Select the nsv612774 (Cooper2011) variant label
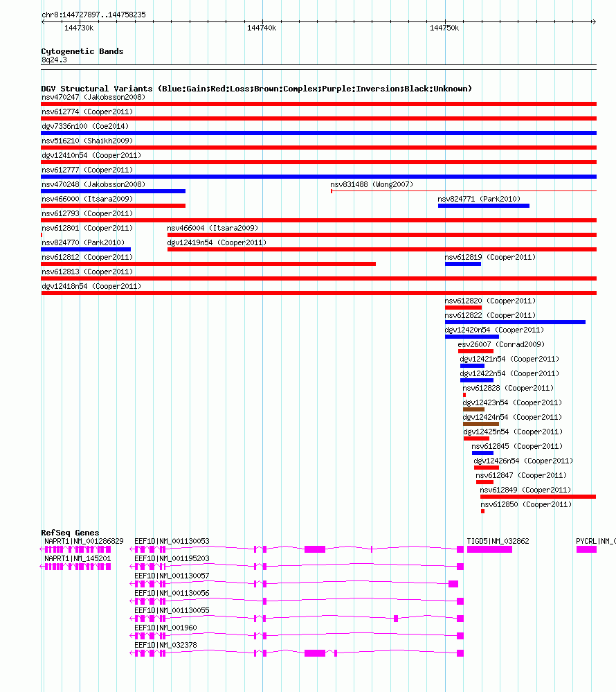The width and height of the screenshot is (616, 692). pos(87,112)
